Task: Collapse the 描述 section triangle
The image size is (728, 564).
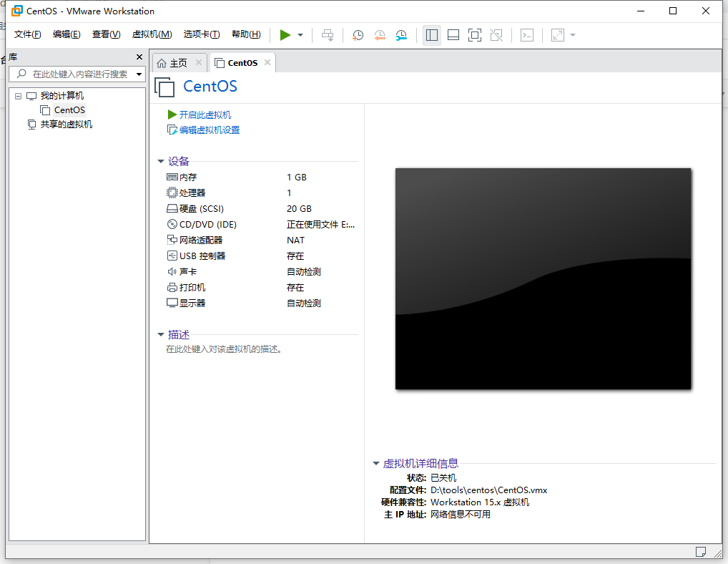Action: click(161, 334)
